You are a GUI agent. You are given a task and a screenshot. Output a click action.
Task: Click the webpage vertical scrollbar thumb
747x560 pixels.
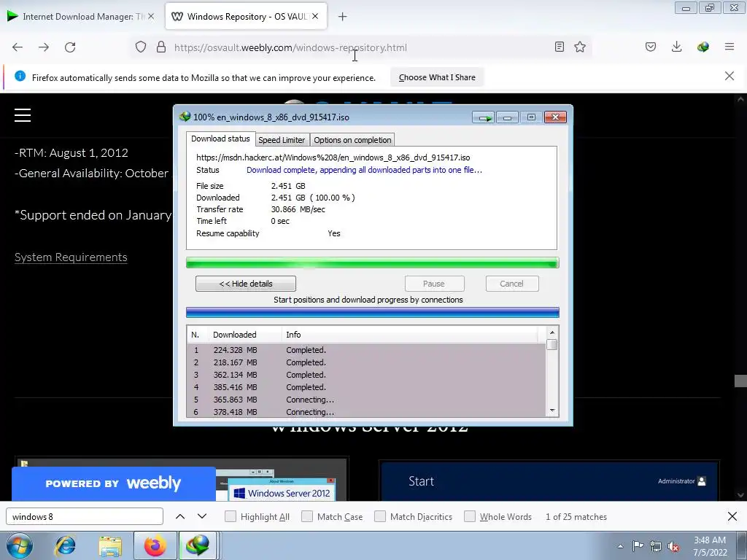pos(740,381)
